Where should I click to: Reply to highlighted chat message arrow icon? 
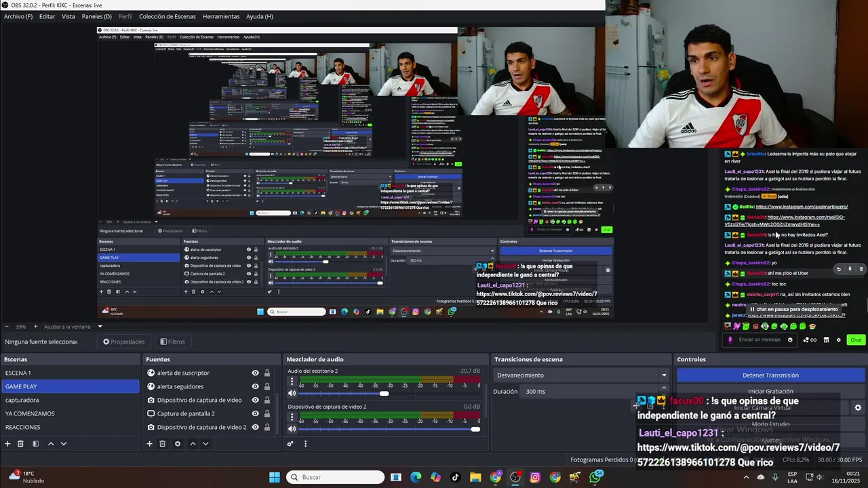[838, 269]
